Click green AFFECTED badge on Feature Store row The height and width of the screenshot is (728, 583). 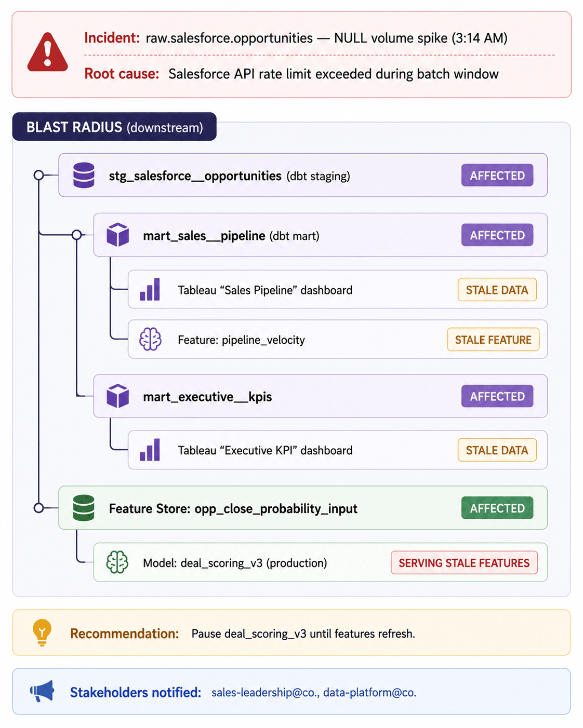[497, 508]
